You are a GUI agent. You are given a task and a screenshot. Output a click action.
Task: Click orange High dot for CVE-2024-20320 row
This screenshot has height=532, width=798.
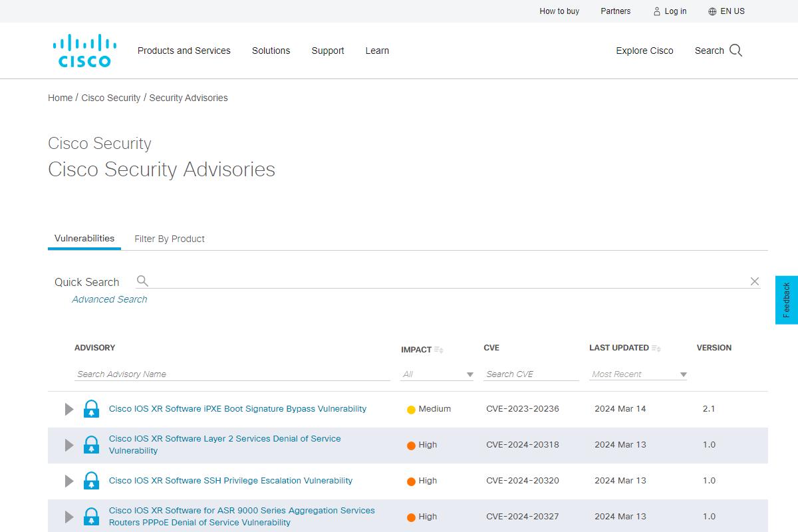(411, 481)
